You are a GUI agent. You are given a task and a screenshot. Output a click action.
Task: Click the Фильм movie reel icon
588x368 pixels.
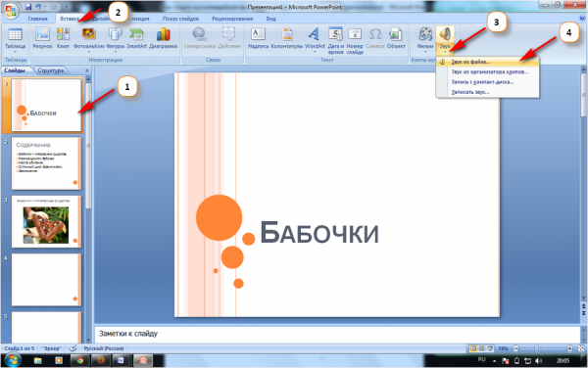pos(425,34)
